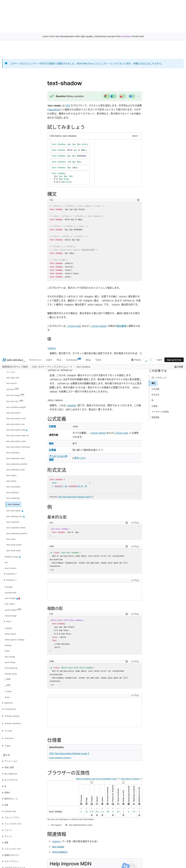Open the Blog menu item
This screenshot has height=868, width=186.
point(88,360)
